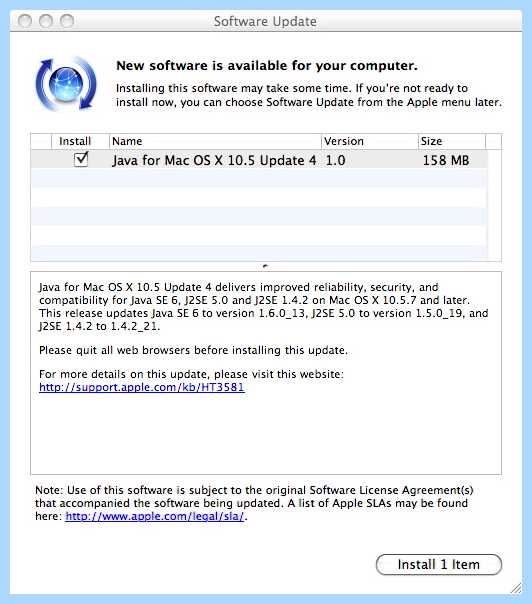Click the "Please quit all web browsers" text

pos(193,350)
